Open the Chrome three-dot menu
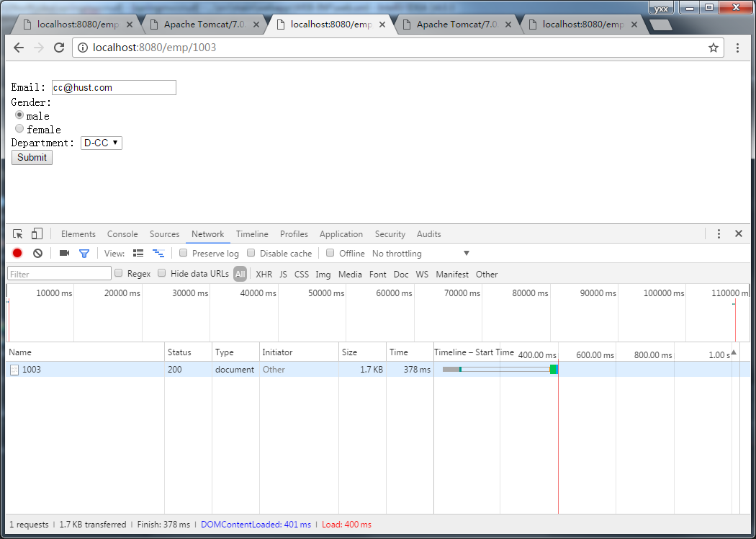This screenshot has height=539, width=756. [737, 48]
